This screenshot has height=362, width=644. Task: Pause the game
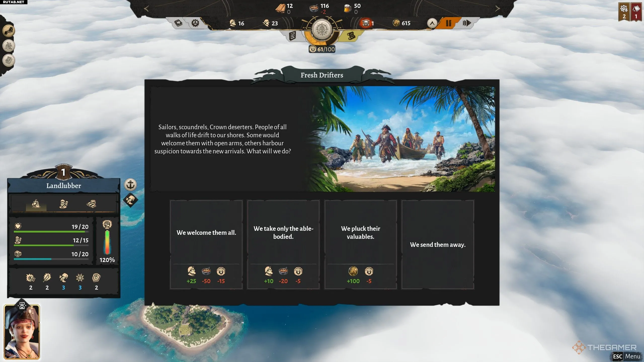[x=449, y=23]
